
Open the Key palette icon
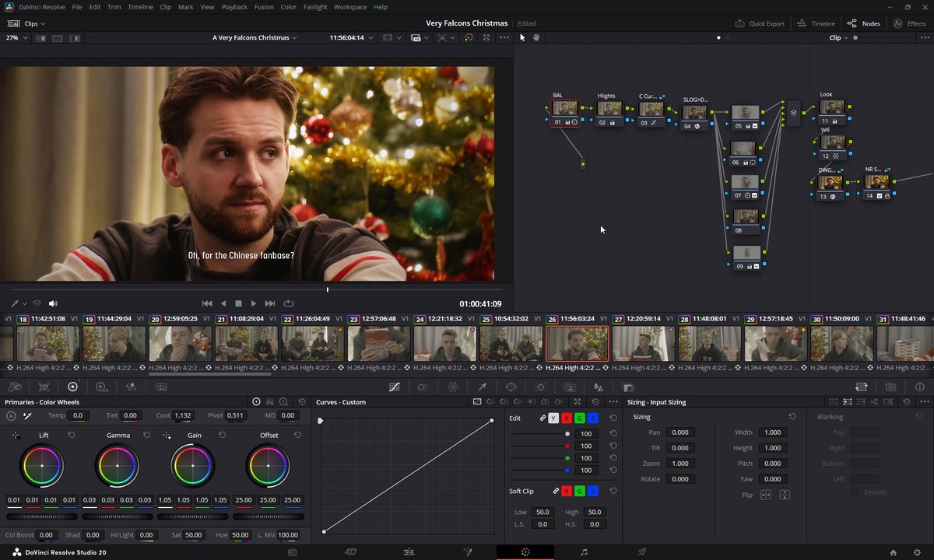click(628, 387)
